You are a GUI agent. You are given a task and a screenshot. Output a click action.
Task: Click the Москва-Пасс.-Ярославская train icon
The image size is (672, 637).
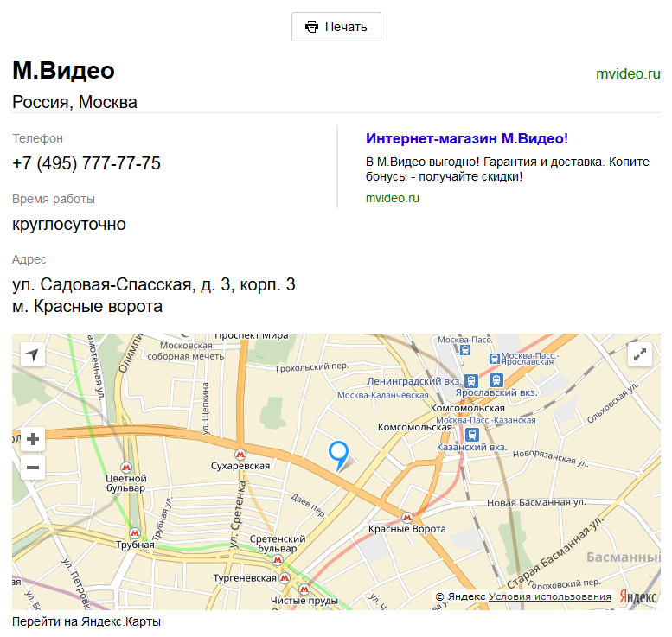click(x=495, y=359)
